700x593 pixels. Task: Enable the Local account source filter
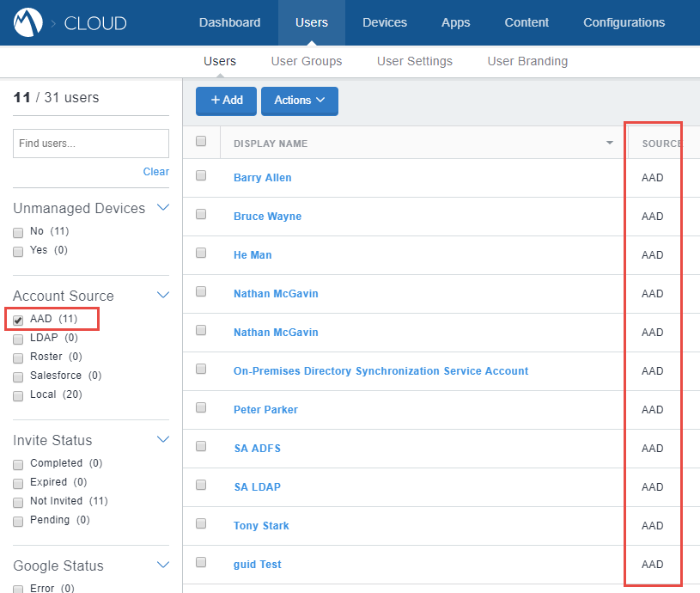pos(17,394)
